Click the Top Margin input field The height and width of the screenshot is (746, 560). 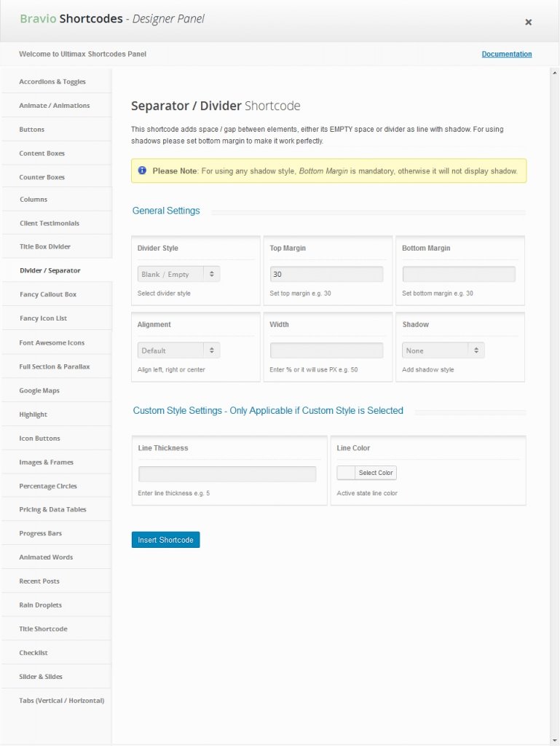326,274
